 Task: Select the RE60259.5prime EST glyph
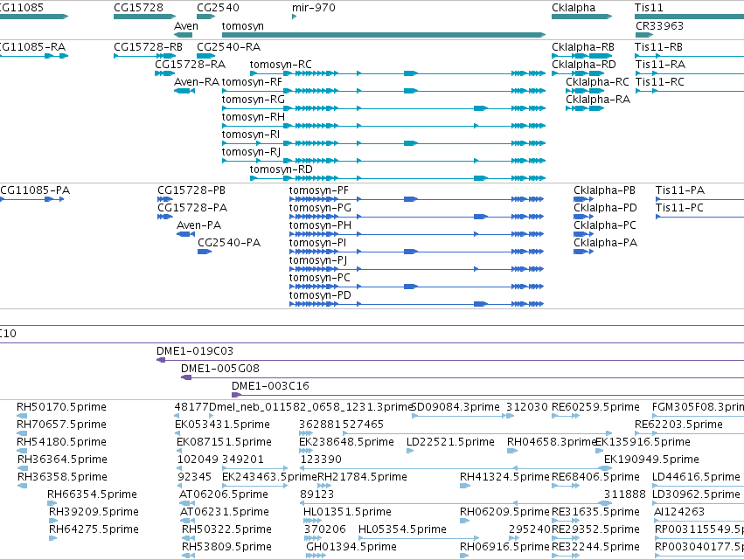click(x=566, y=416)
